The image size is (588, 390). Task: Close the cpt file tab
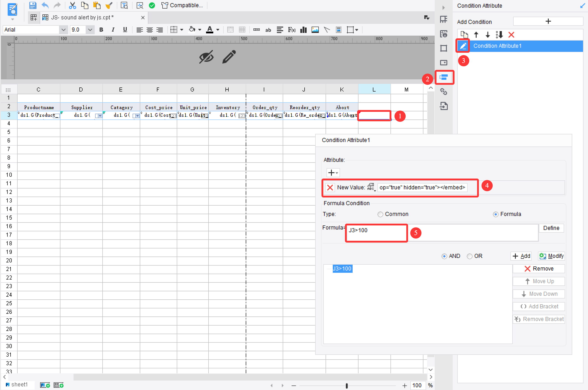coord(143,18)
